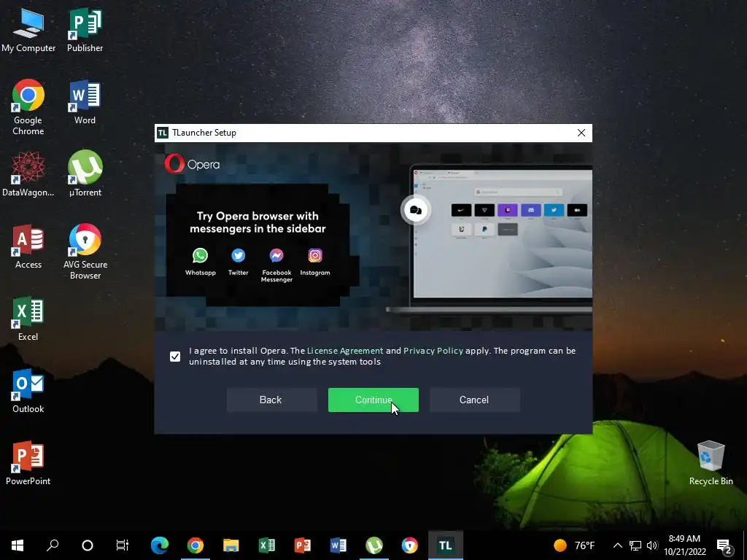Switch to Chrome in the taskbar

pos(196,545)
